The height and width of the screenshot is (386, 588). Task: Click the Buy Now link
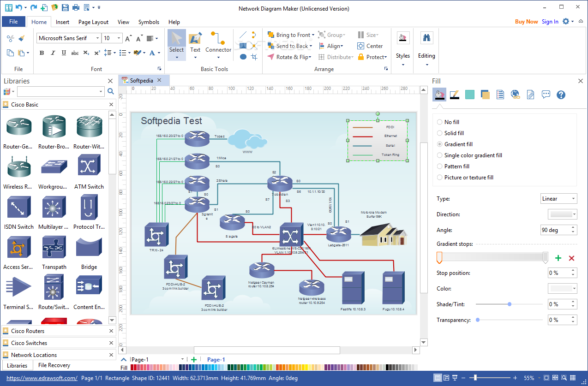tap(526, 22)
